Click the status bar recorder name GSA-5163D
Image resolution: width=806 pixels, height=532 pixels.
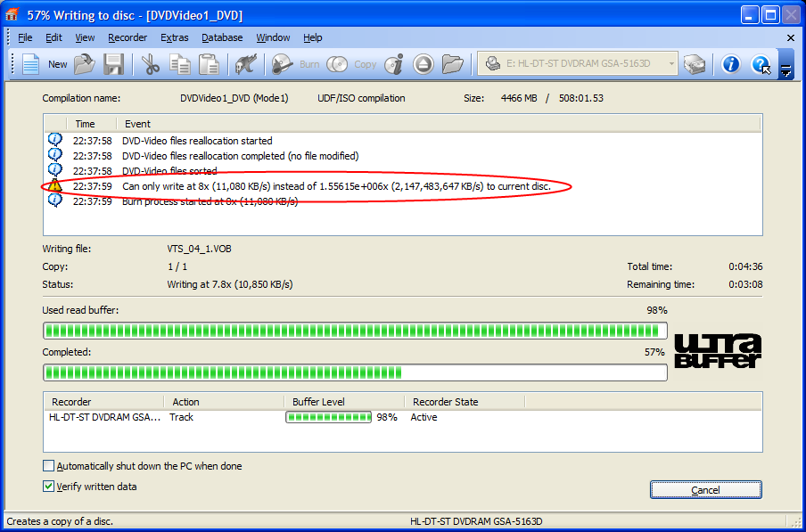point(476,521)
